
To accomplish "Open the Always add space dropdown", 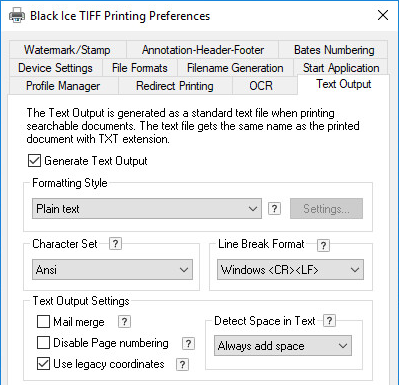I will (283, 346).
